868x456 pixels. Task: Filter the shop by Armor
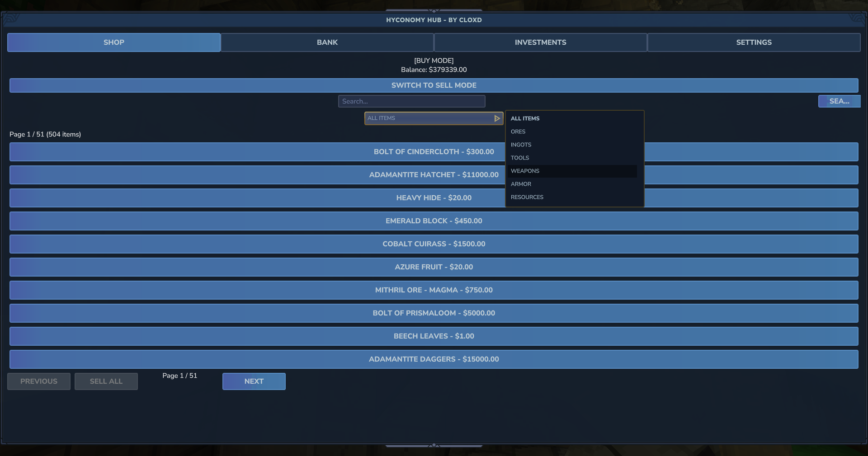[521, 184]
